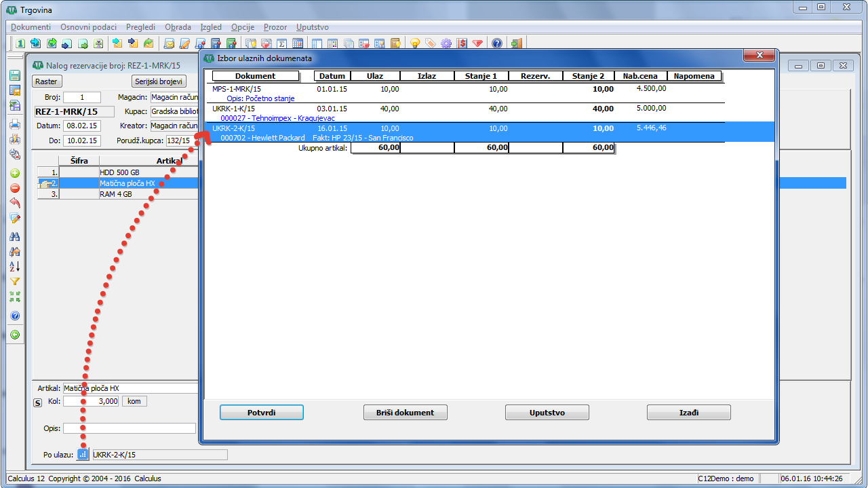Click the lightbulb icon in the main toolbar

[414, 43]
